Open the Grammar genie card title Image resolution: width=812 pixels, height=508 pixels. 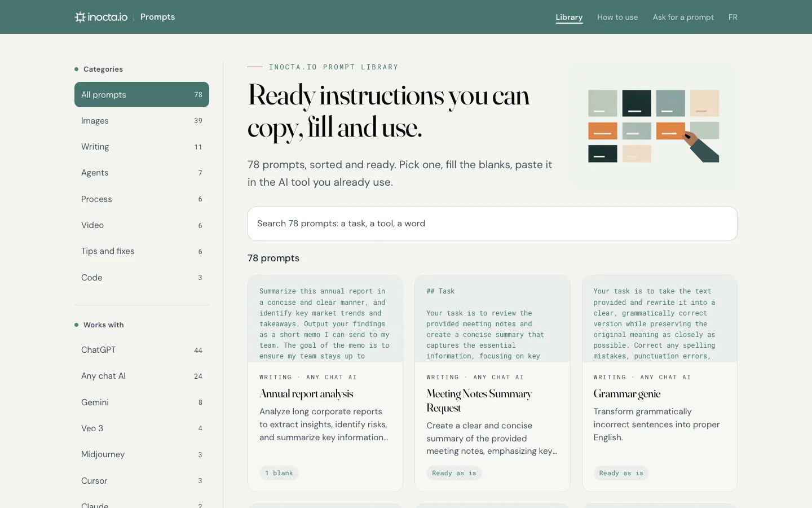(626, 394)
